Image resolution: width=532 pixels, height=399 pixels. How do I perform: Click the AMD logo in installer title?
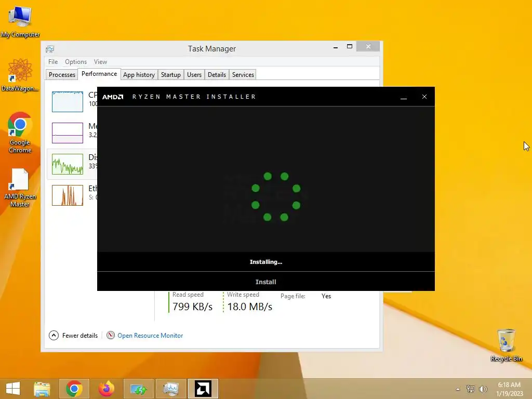113,97
